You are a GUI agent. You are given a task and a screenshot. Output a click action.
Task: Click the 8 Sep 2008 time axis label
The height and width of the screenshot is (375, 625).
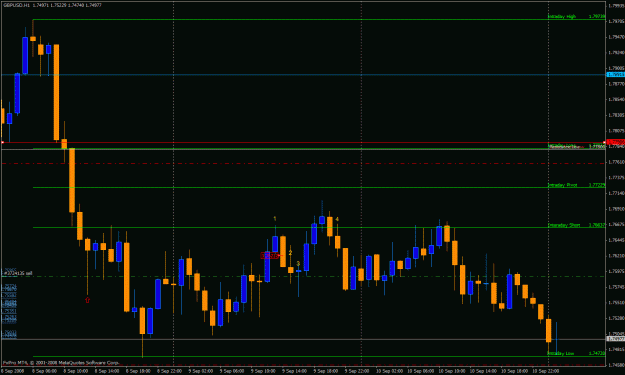(x=13, y=371)
